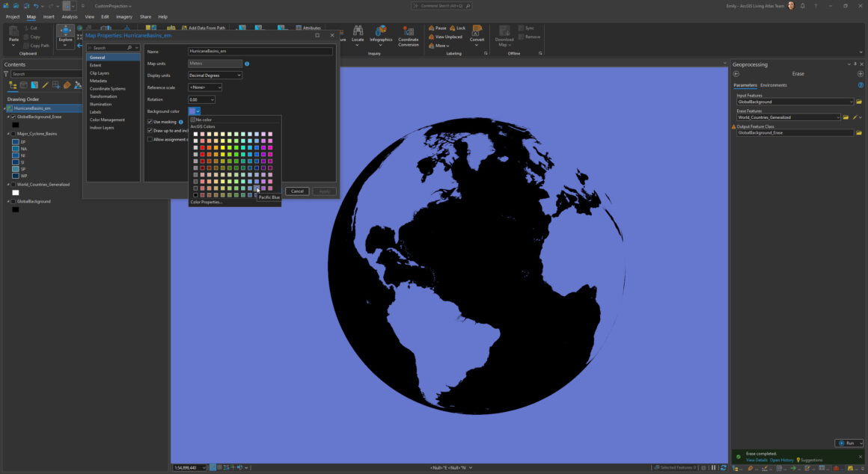Browse for Input Features folder icon

coord(859,102)
